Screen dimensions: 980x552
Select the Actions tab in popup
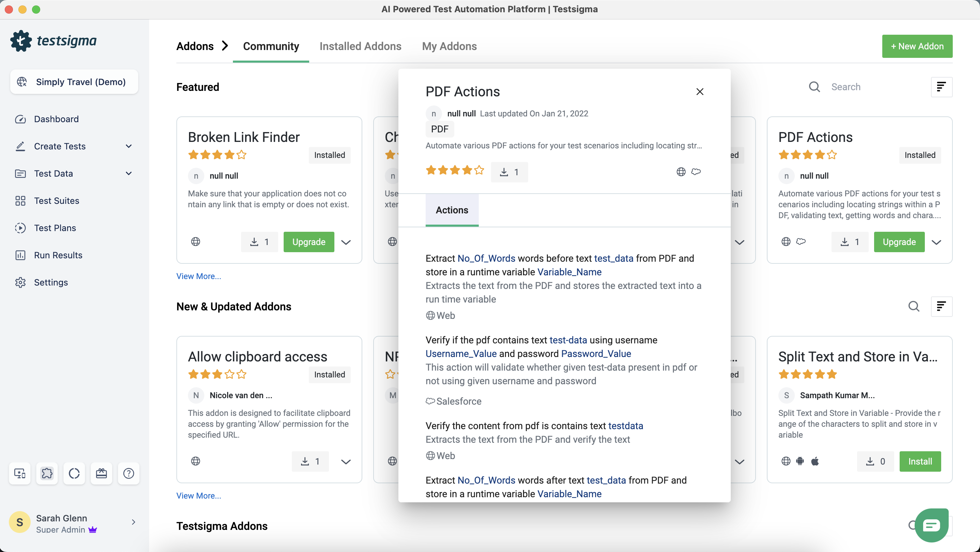click(452, 210)
